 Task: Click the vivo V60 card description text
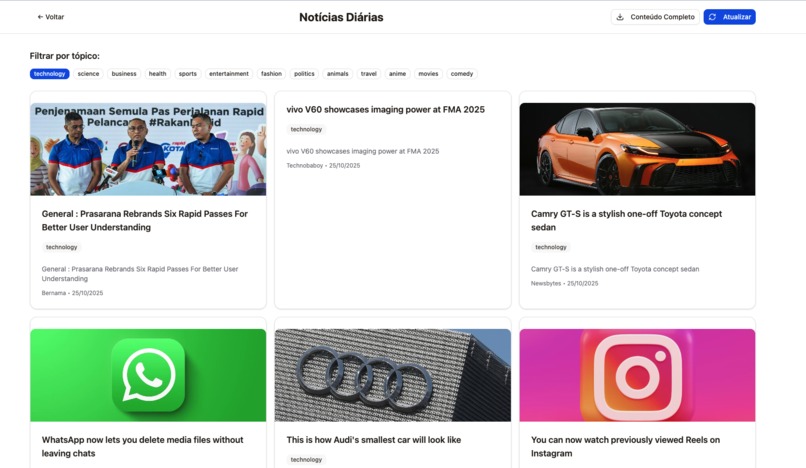pos(363,151)
